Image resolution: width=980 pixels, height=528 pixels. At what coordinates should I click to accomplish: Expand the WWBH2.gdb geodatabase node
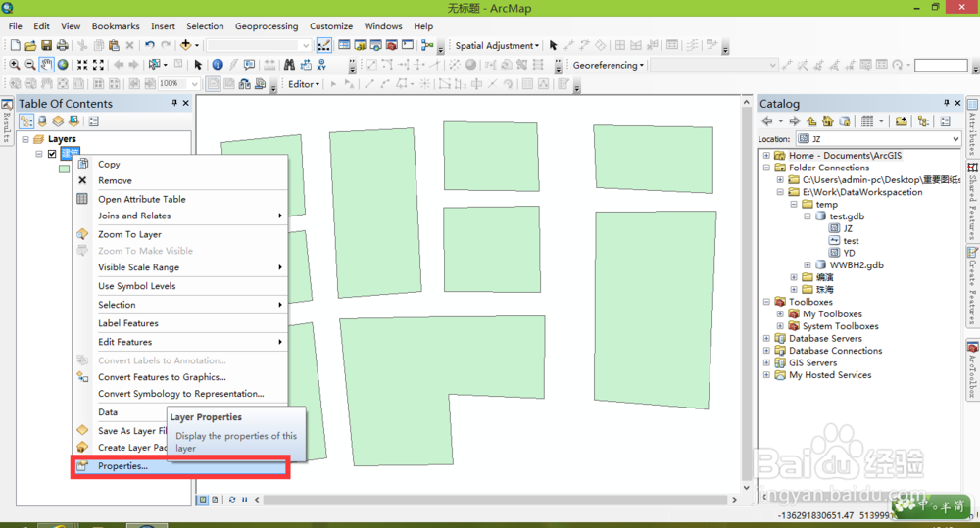(x=807, y=264)
